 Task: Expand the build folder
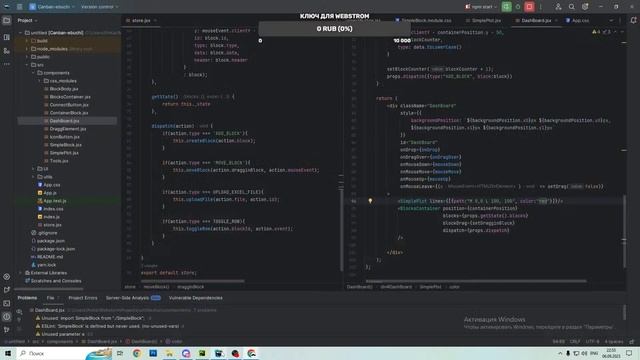(x=27, y=41)
